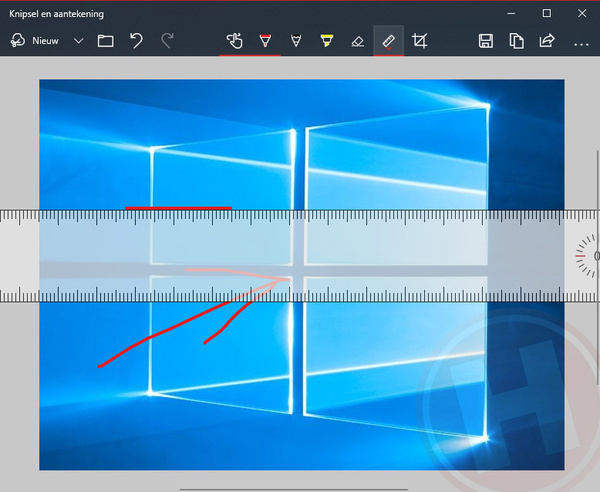This screenshot has height=492, width=600.
Task: Open the image crop tool
Action: pyautogui.click(x=419, y=41)
